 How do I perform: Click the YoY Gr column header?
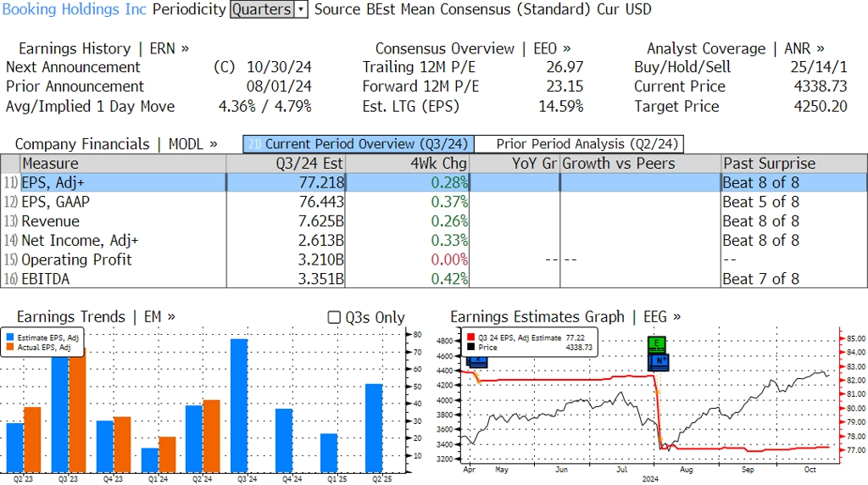coord(515,164)
